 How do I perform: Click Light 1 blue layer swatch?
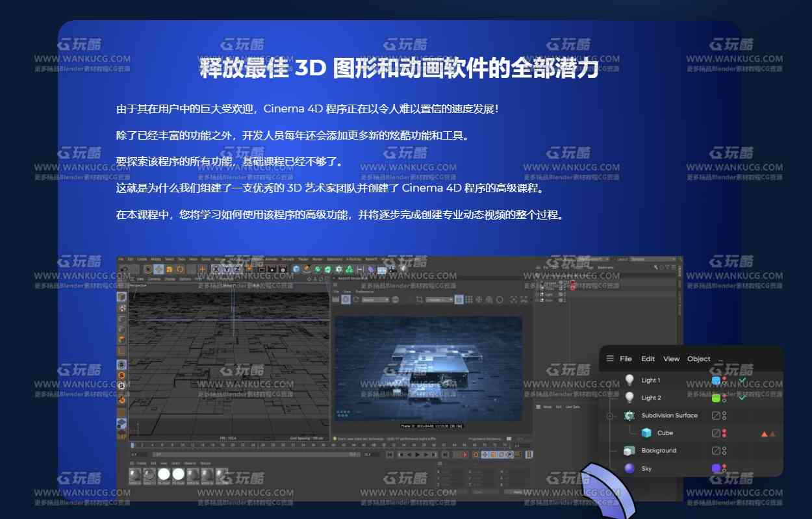coord(716,380)
